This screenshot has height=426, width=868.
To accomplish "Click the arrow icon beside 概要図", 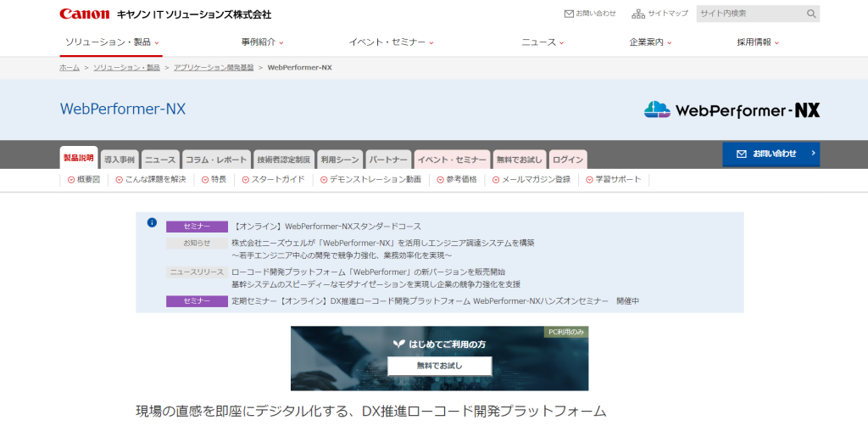I will (x=70, y=180).
